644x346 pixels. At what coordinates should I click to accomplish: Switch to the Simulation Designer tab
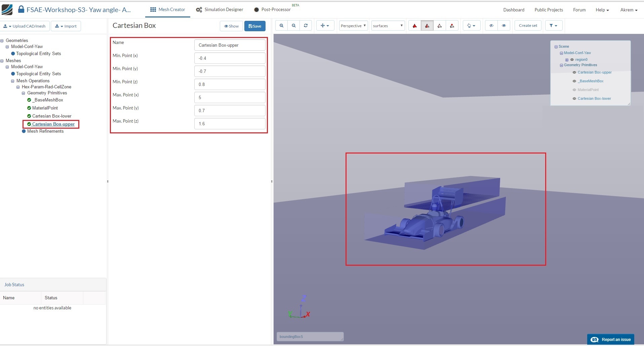[x=219, y=10]
